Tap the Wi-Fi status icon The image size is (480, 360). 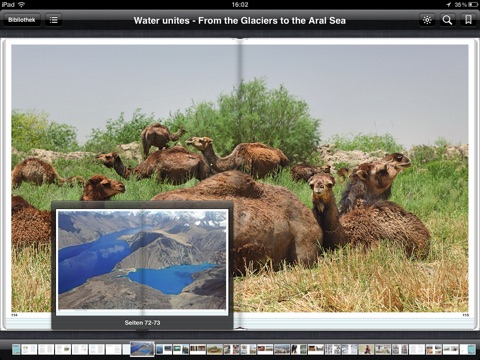pos(22,4)
